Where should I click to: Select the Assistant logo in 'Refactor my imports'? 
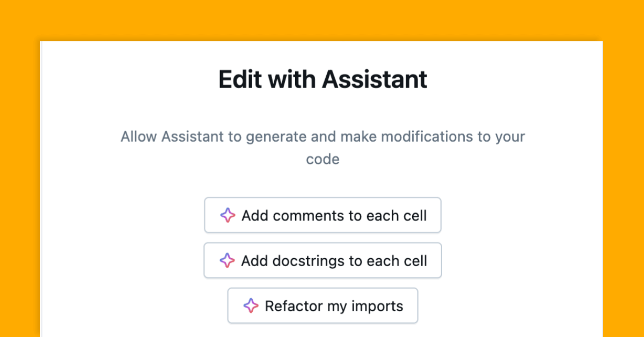251,305
